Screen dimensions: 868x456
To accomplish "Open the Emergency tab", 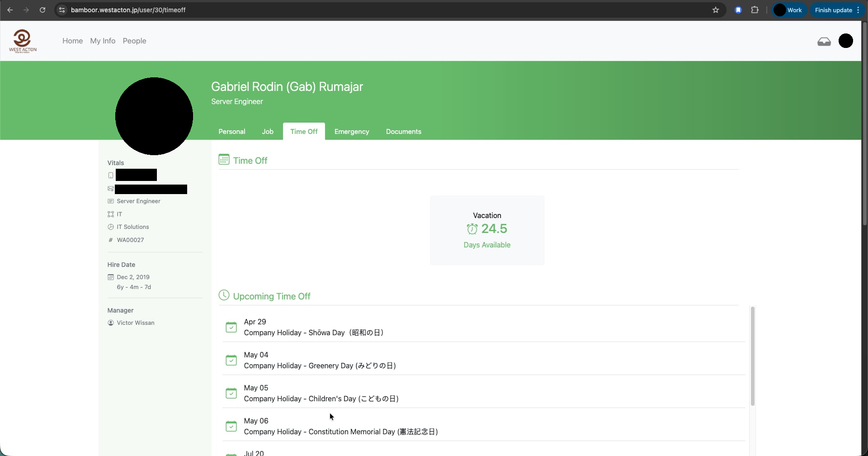I will click(x=351, y=132).
